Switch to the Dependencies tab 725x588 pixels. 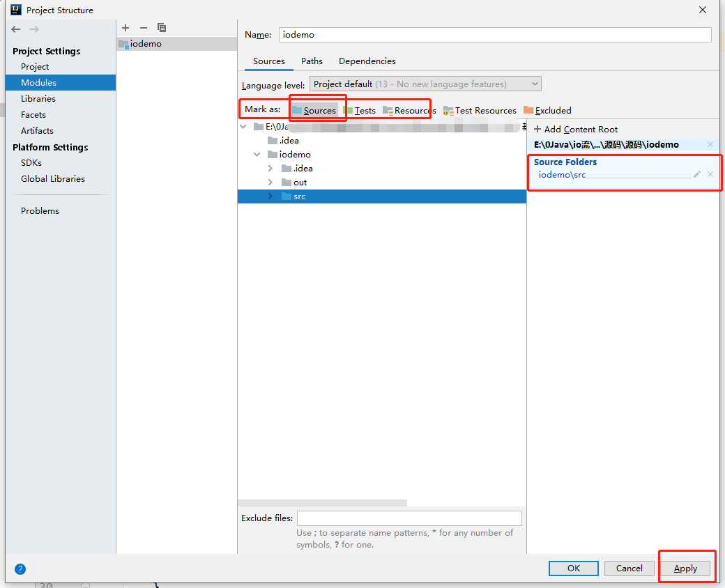367,61
